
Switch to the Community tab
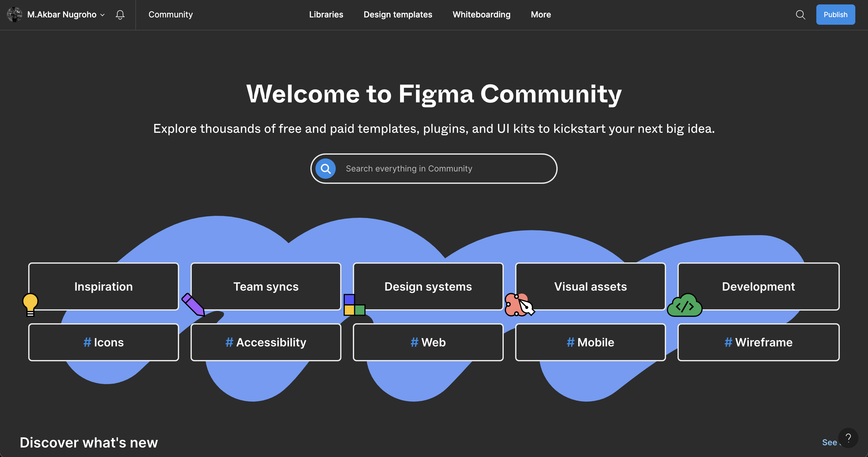tap(171, 15)
